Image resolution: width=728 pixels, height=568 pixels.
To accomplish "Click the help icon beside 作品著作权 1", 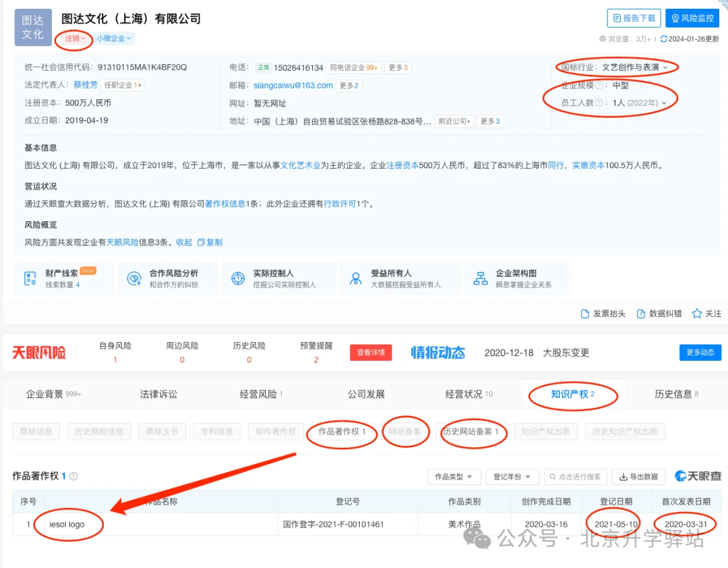I will pos(73,476).
